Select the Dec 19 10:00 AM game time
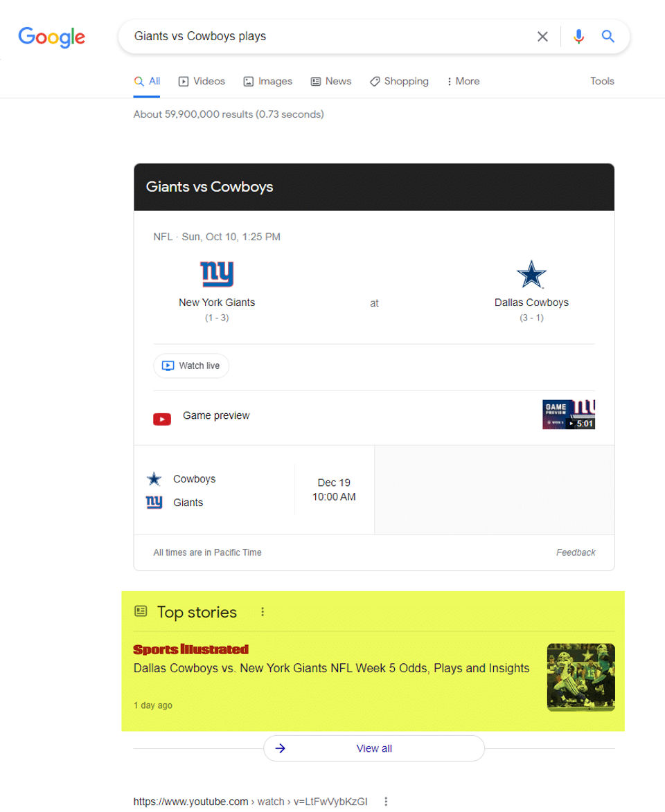 tap(334, 489)
